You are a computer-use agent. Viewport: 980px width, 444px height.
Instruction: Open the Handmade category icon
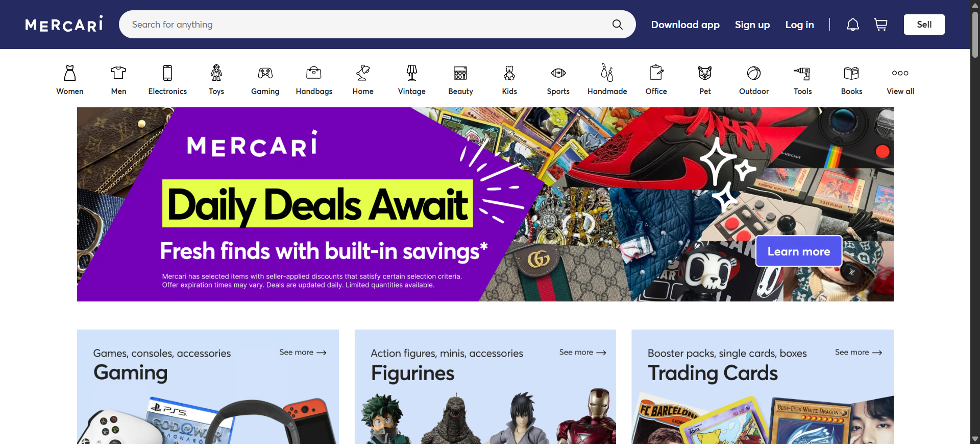click(607, 73)
